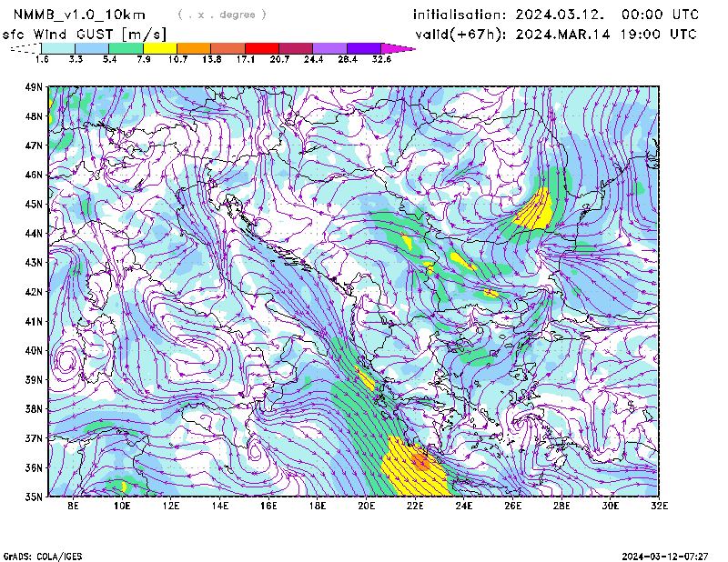Image resolution: width=728 pixels, height=562 pixels.
Task: Select the sfc Wind GUST [m/s] label
Action: pos(85,34)
